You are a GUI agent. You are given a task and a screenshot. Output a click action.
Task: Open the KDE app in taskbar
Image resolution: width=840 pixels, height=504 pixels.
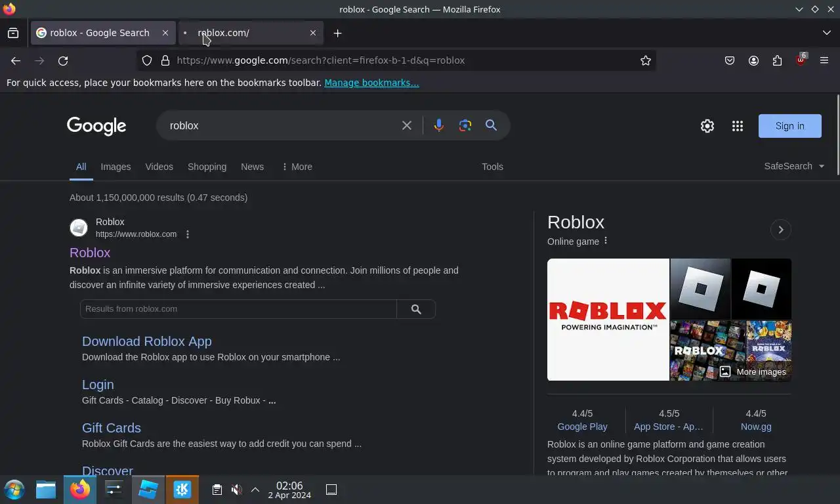pyautogui.click(x=182, y=490)
